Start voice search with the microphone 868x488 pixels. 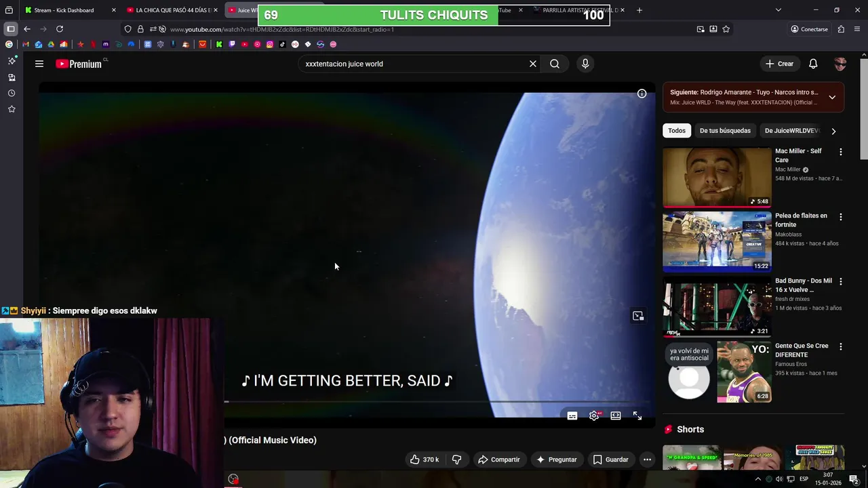point(585,64)
